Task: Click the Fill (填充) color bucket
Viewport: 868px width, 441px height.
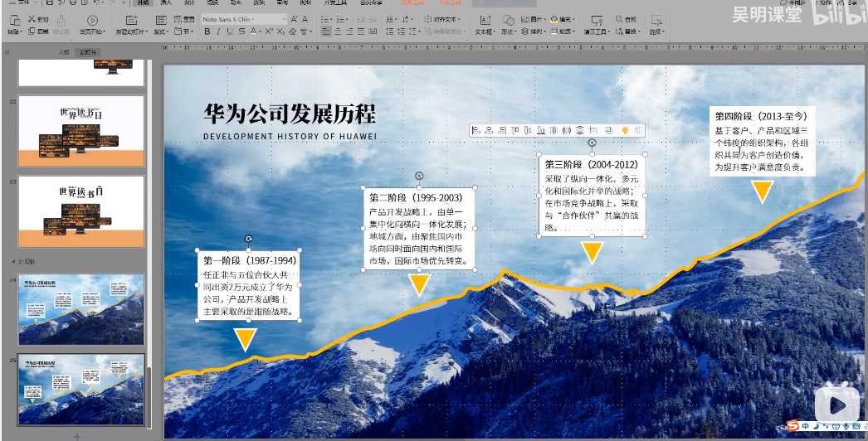Action: click(553, 19)
